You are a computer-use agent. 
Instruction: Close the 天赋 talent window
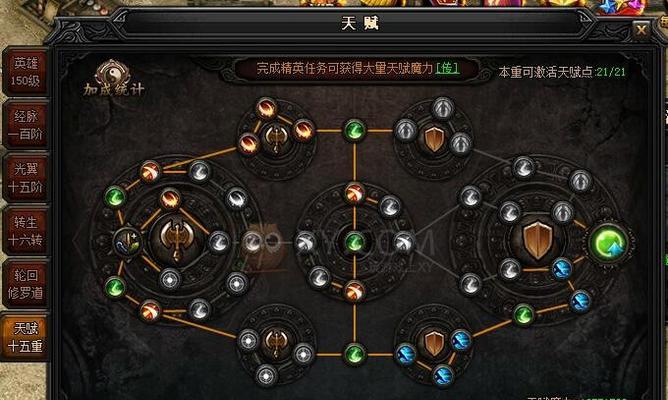point(641,30)
